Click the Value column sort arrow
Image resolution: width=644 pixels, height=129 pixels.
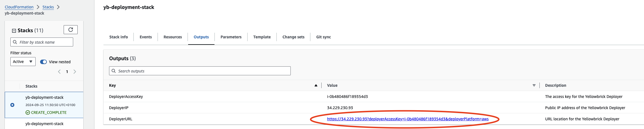(x=534, y=85)
